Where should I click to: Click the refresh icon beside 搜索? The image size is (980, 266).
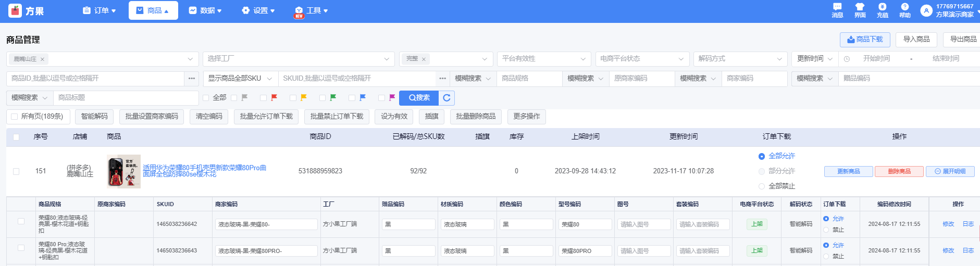446,98
